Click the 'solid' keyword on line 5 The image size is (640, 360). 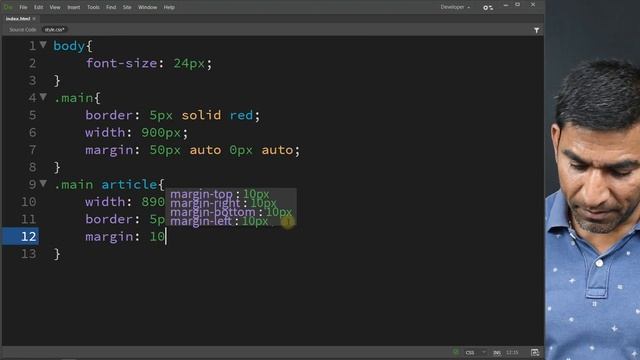click(x=201, y=115)
